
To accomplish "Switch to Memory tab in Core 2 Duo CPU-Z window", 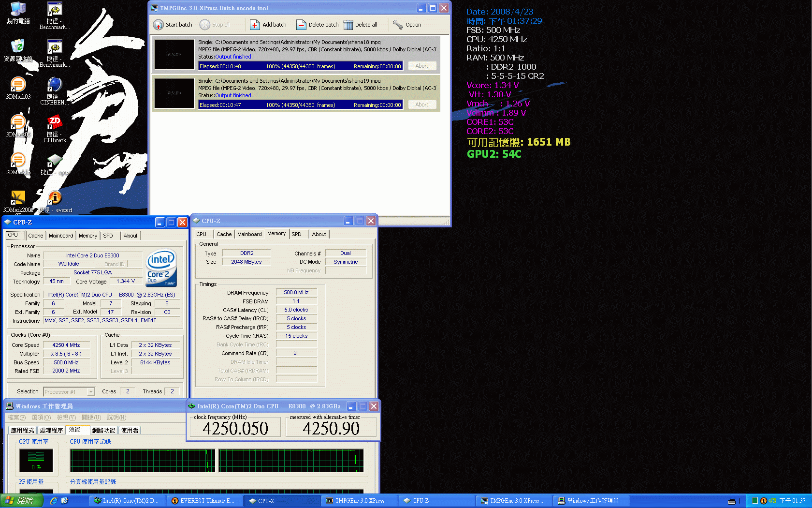I will [x=88, y=236].
